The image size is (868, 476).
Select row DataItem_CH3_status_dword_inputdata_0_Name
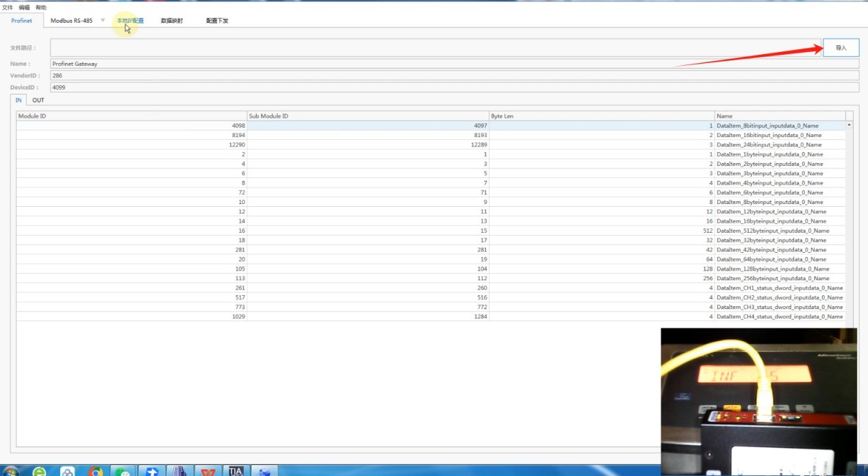point(430,308)
